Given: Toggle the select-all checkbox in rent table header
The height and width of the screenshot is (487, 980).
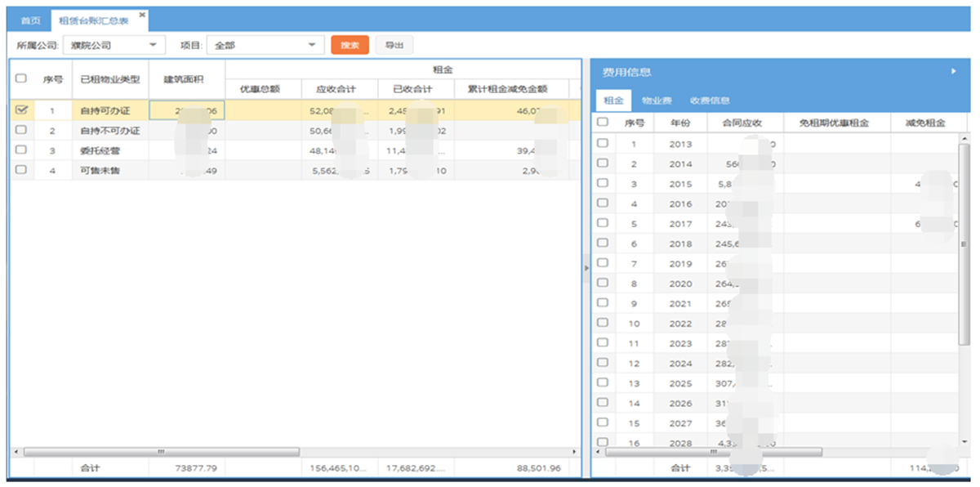Looking at the screenshot, I should (x=603, y=122).
